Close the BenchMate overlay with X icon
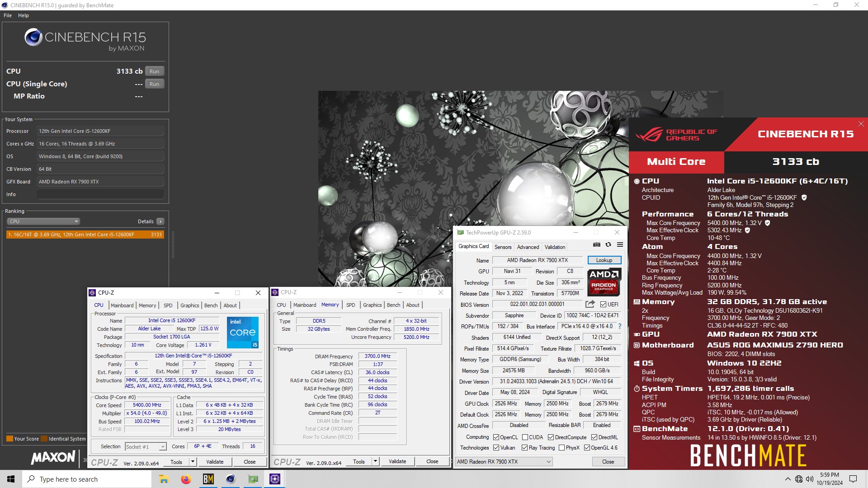The width and height of the screenshot is (868, 488). [861, 124]
